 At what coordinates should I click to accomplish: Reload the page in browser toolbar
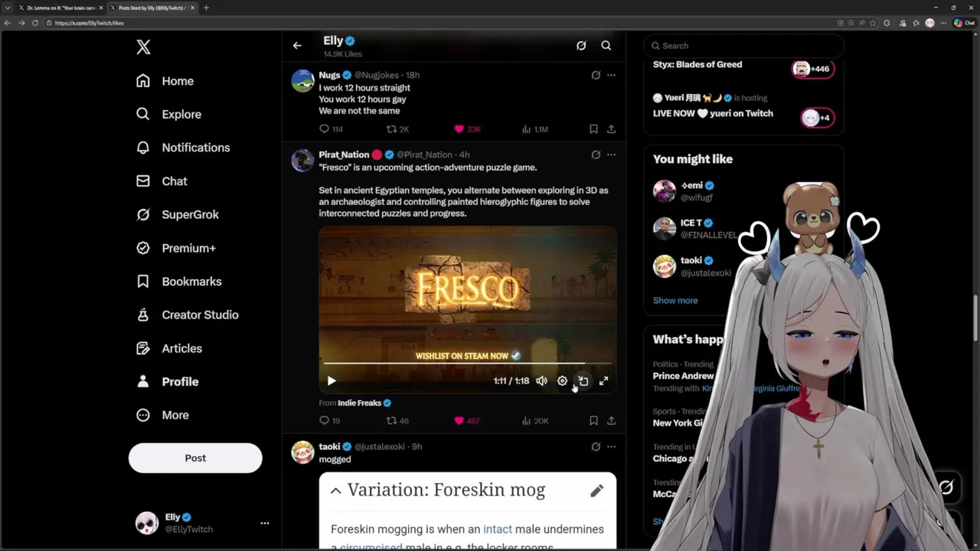[x=34, y=23]
